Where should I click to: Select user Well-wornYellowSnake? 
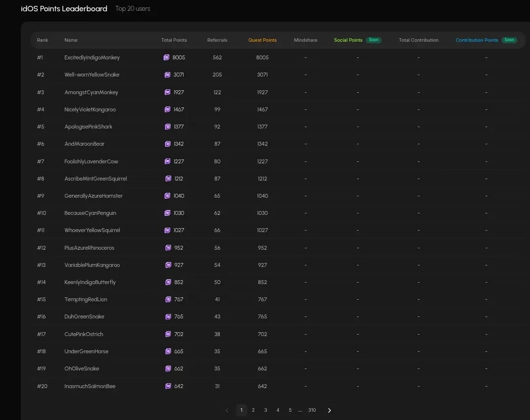(92, 75)
